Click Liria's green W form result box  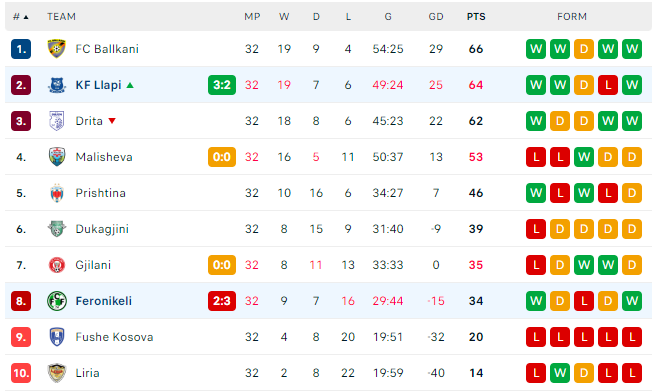tap(560, 373)
